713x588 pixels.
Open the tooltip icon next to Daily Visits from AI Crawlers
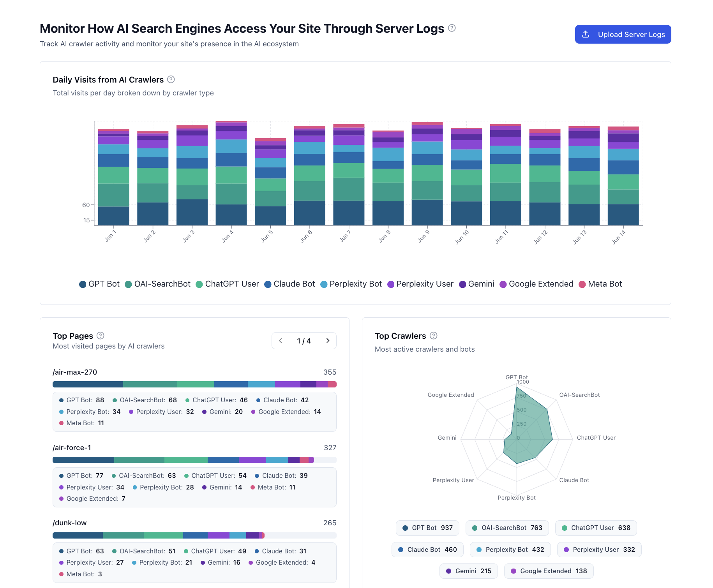171,79
